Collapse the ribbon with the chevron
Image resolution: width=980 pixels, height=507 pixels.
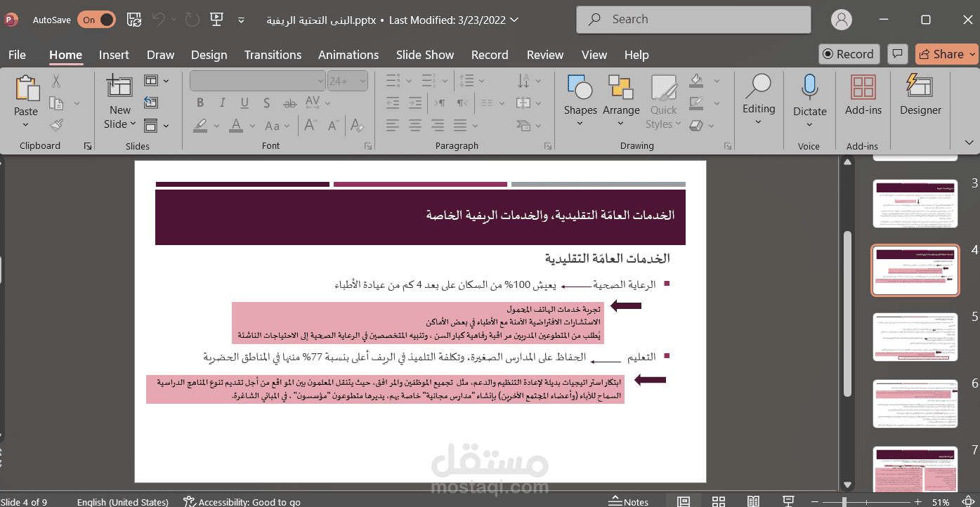coord(969,143)
